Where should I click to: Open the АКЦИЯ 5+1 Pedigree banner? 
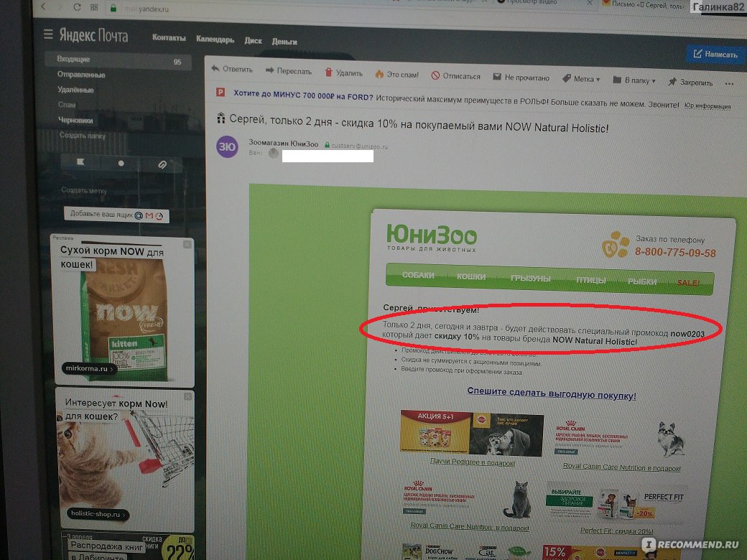click(472, 433)
